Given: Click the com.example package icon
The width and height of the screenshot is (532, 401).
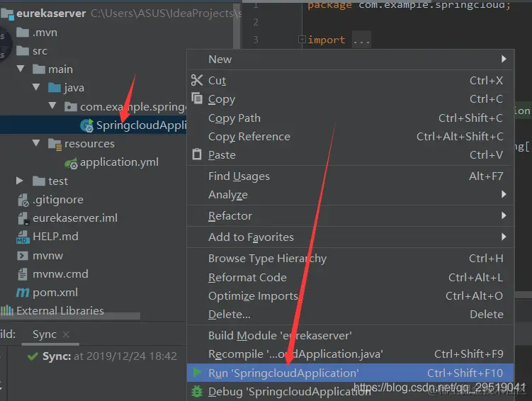Looking at the screenshot, I should point(71,107).
